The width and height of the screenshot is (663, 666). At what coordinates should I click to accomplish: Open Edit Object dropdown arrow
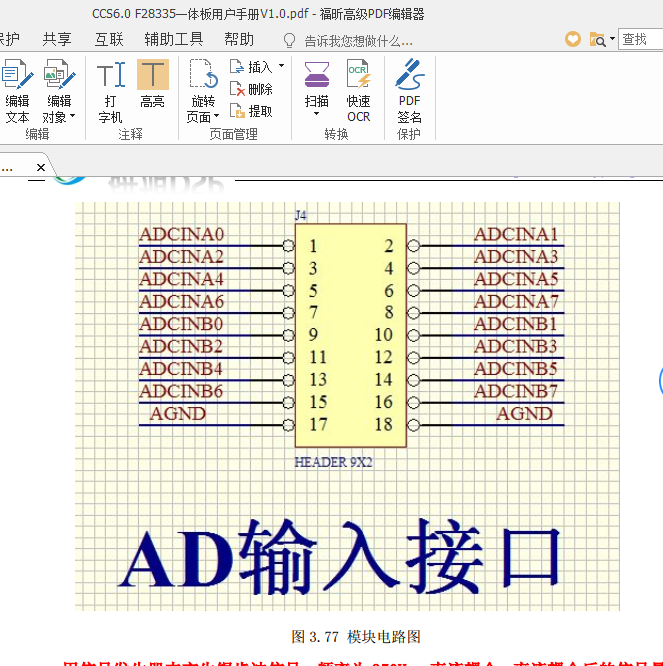(x=73, y=116)
